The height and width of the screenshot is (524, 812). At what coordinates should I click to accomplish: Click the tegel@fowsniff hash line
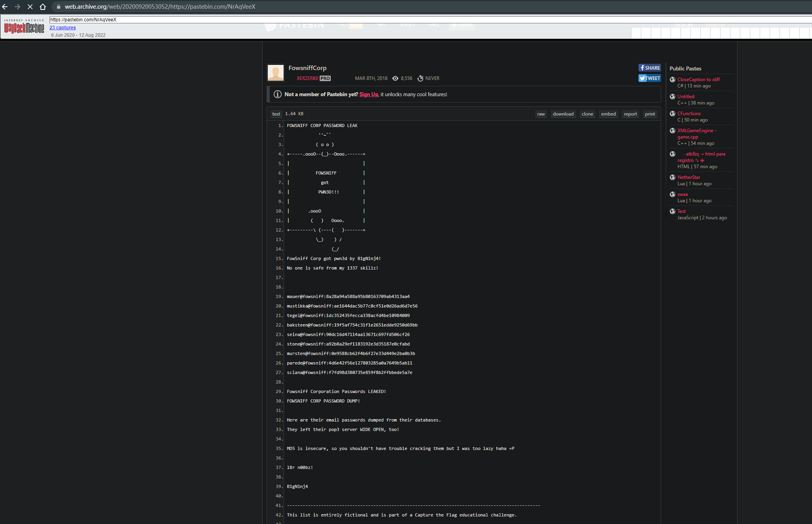348,315
